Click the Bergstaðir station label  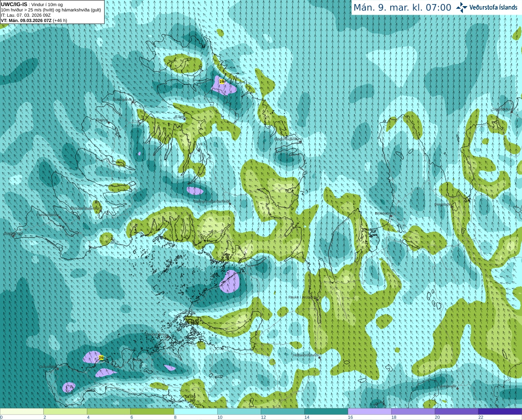[442, 204]
